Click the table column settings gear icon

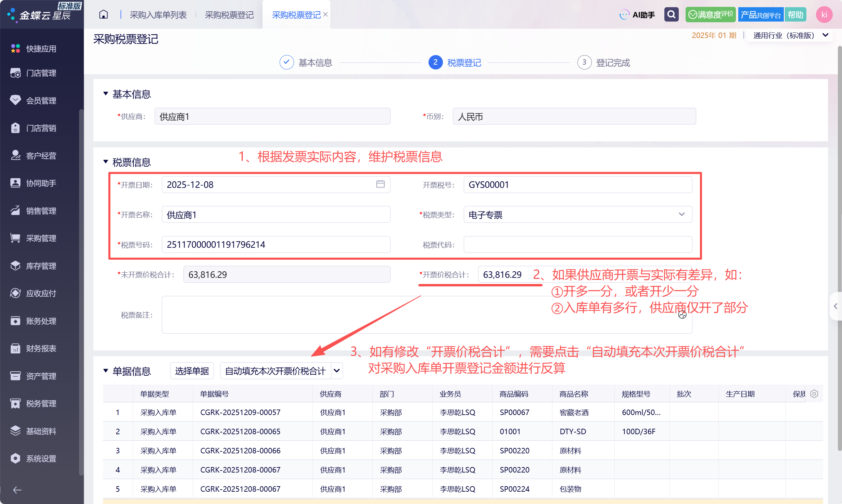814,394
